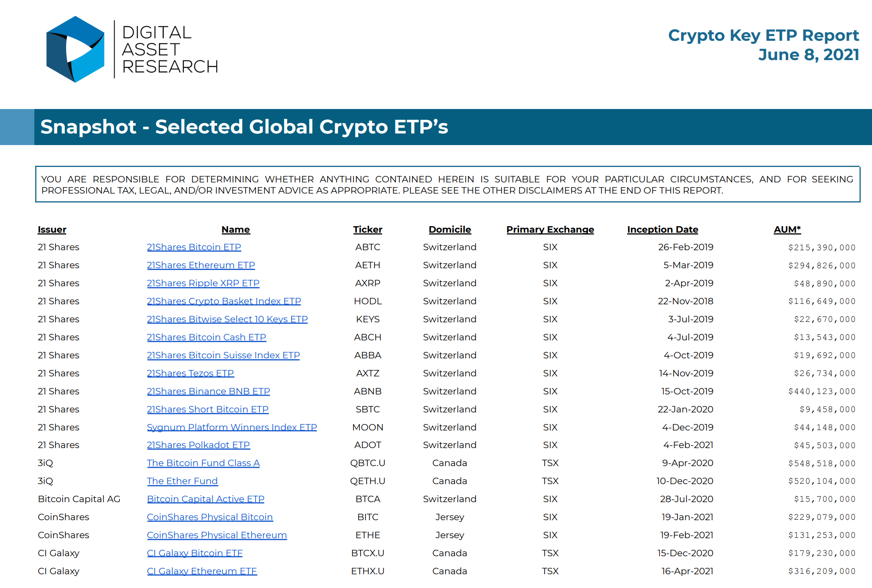872x588 pixels.
Task: Click the Ticker column header
Action: point(368,230)
